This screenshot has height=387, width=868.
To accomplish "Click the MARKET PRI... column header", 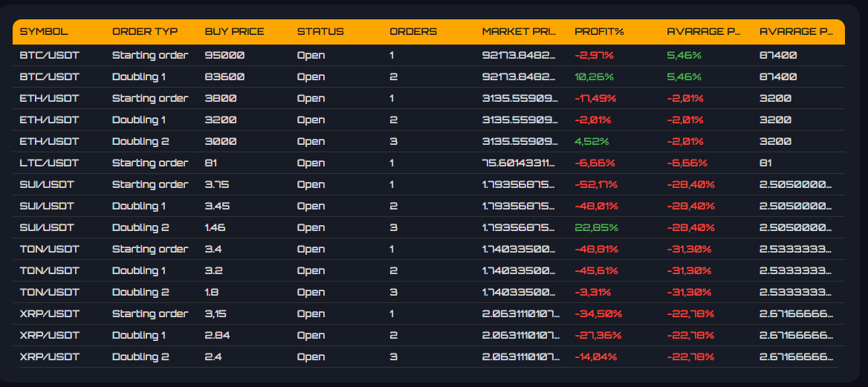I will [x=519, y=31].
